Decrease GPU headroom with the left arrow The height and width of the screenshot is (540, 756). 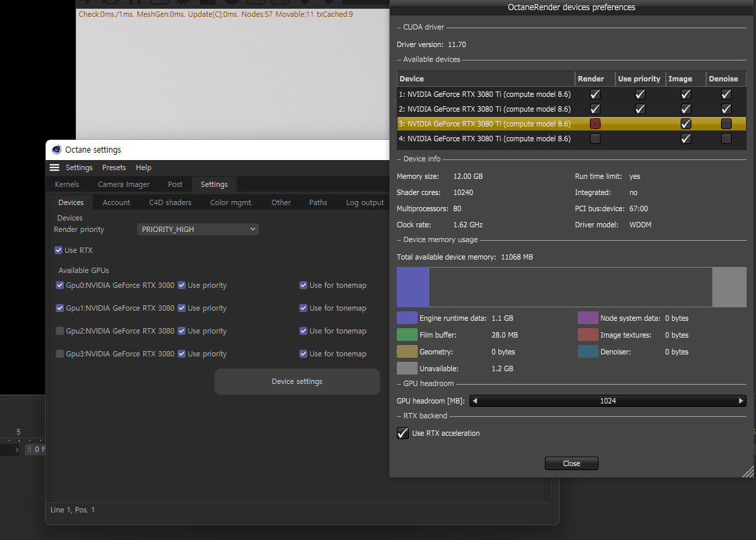[x=475, y=401]
